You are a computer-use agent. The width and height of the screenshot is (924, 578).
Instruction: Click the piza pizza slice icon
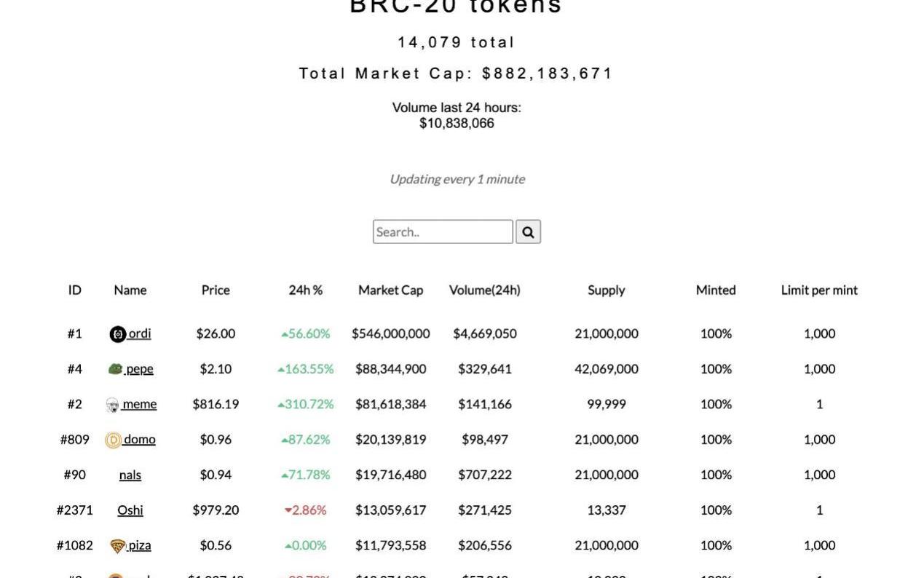117,546
